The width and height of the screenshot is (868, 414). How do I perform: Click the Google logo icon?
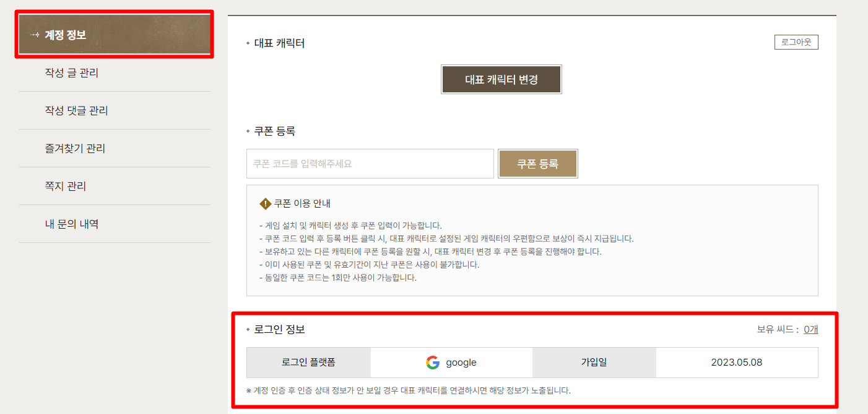(433, 363)
